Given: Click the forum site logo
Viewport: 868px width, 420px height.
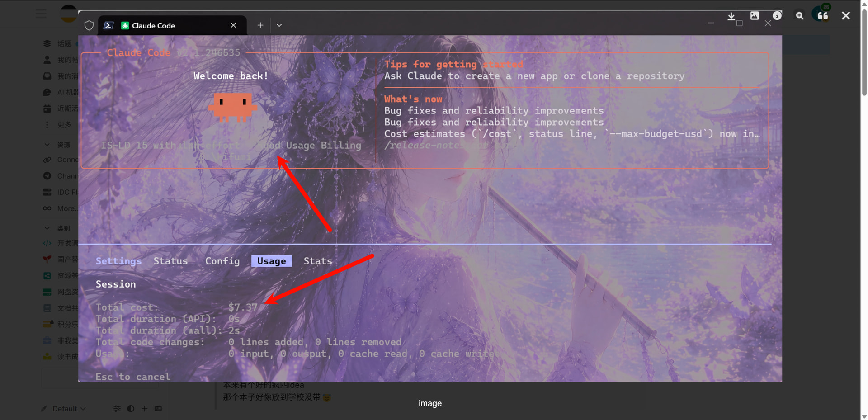Looking at the screenshot, I should (69, 14).
